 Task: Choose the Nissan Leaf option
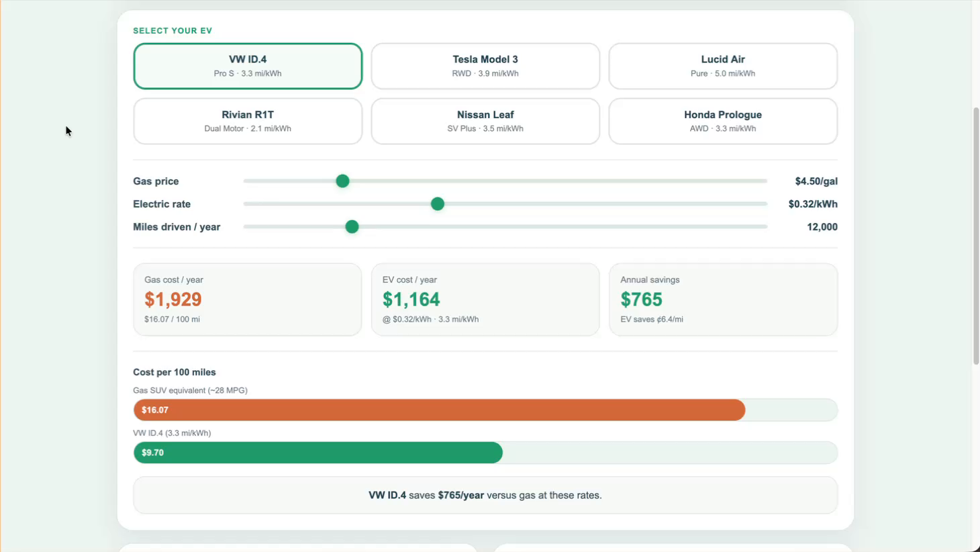click(x=485, y=121)
